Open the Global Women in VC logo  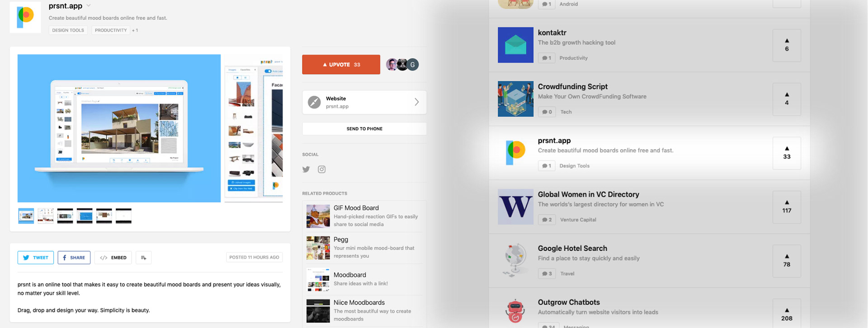point(515,207)
